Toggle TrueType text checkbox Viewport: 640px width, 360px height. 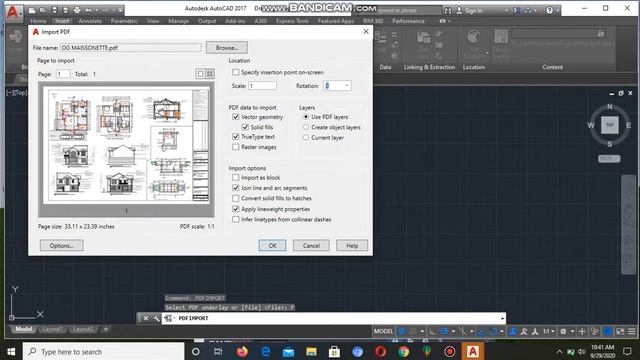(236, 137)
